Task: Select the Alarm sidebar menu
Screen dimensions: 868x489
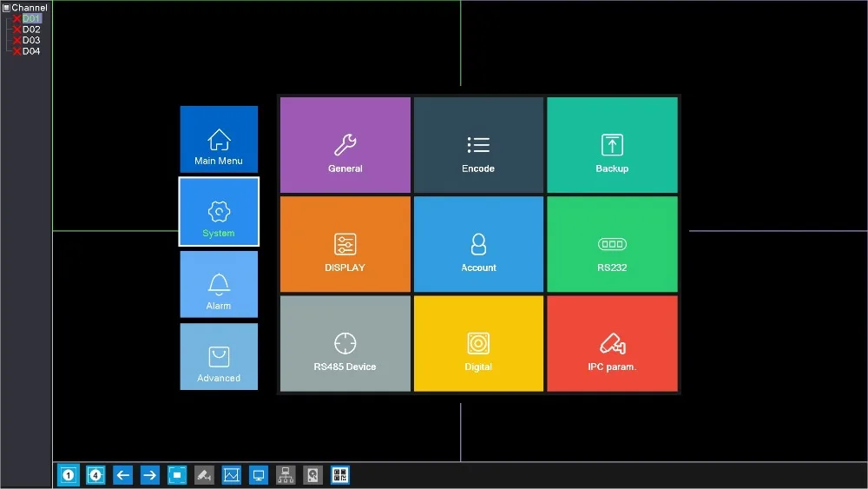Action: pos(219,284)
